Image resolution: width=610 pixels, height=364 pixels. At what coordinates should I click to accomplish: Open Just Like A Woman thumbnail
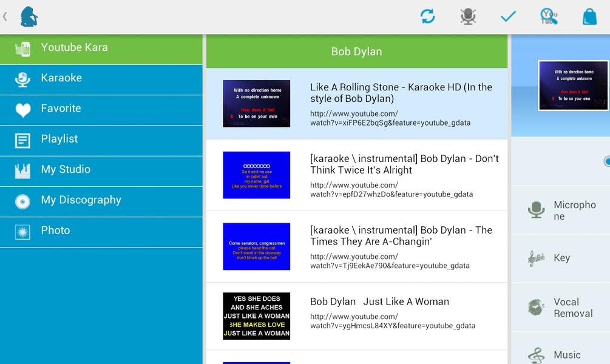coord(256,316)
